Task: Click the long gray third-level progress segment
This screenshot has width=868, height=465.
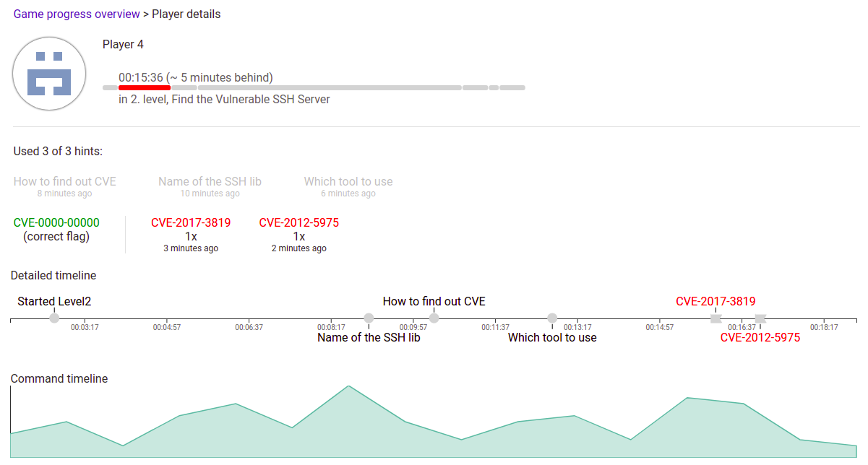Action: coord(330,87)
